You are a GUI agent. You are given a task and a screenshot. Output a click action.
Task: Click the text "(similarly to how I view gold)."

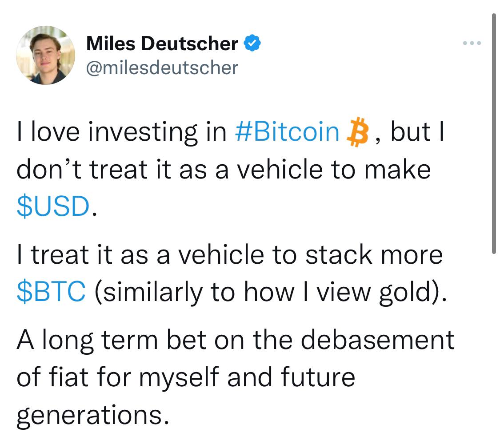(x=271, y=292)
